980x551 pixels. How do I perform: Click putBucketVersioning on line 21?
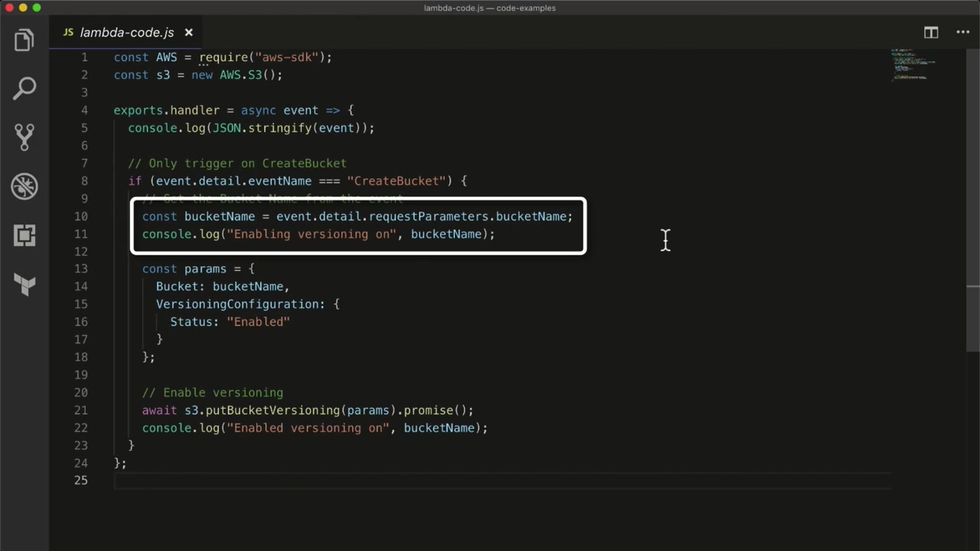[x=273, y=410]
